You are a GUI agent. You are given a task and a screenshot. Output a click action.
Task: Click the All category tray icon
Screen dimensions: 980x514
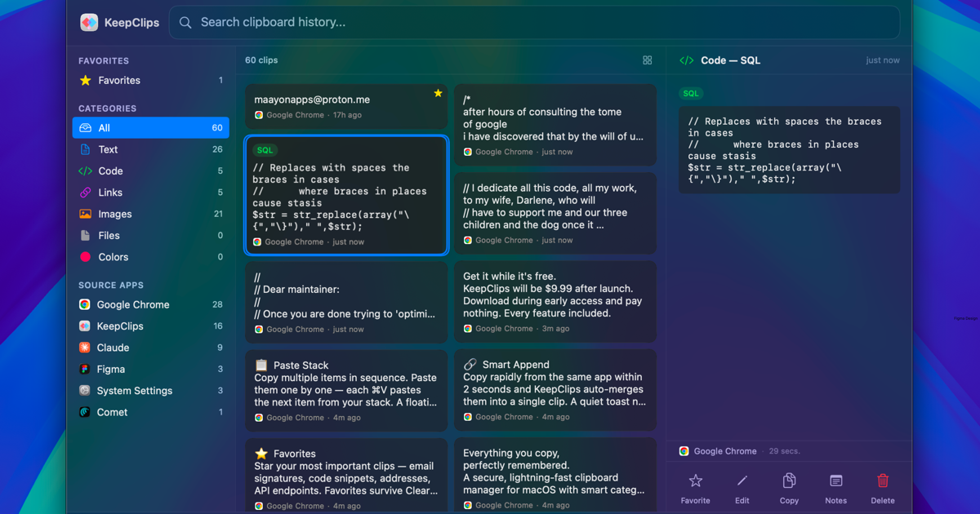coord(85,127)
